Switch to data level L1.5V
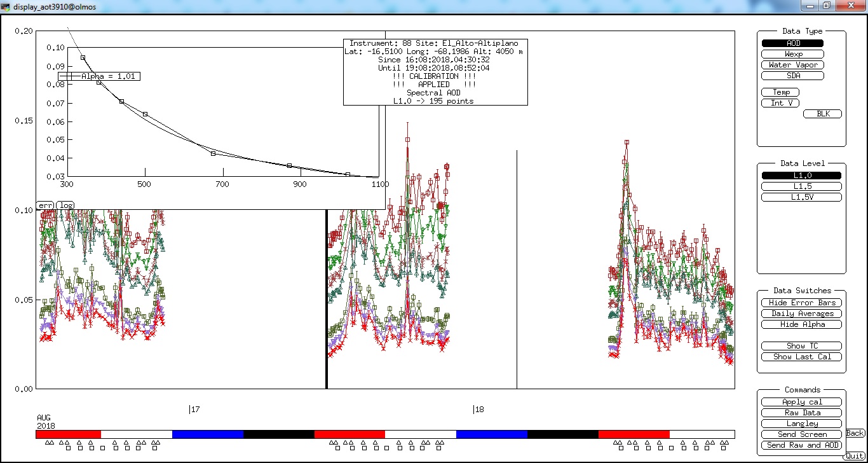This screenshot has width=868, height=463. (802, 197)
